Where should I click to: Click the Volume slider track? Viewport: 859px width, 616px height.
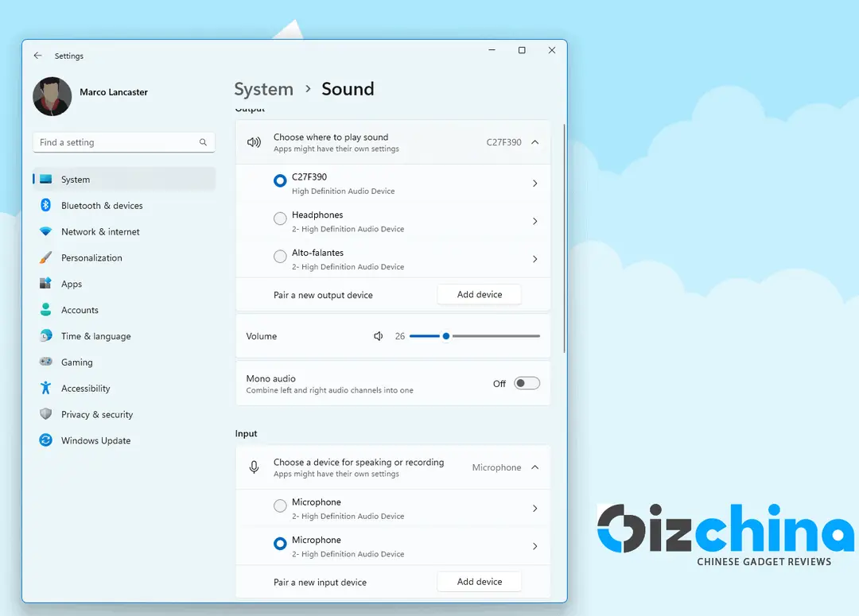click(474, 335)
